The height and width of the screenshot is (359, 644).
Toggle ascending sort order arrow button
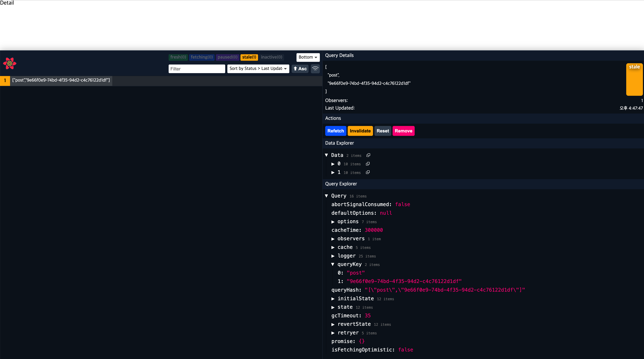pos(300,68)
